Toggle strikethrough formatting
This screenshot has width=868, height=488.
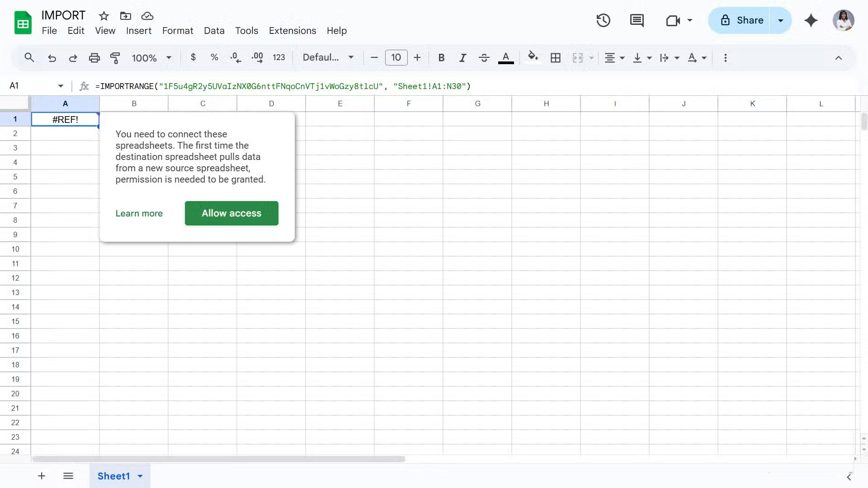pyautogui.click(x=484, y=58)
